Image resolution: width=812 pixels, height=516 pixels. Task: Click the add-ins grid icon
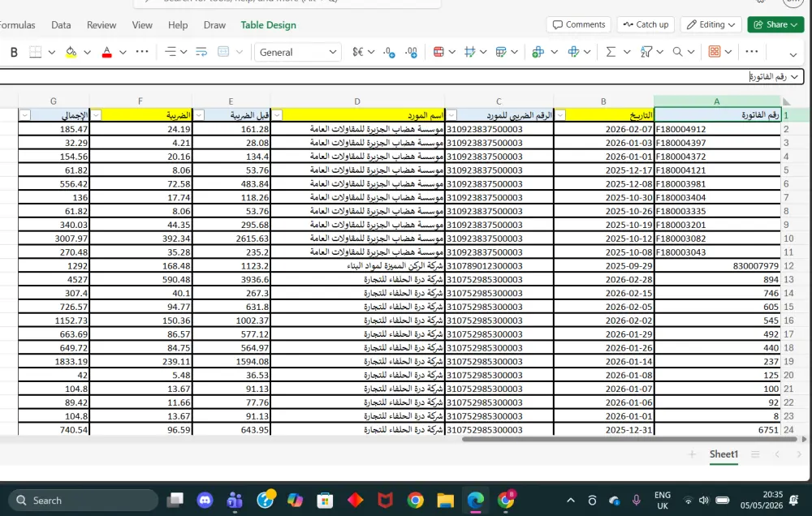[714, 52]
